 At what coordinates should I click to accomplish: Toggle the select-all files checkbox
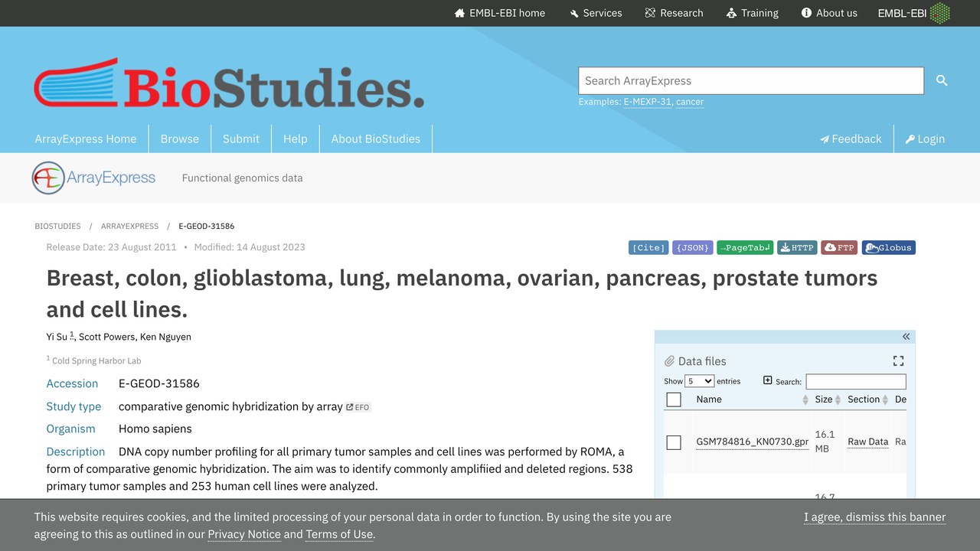(674, 399)
